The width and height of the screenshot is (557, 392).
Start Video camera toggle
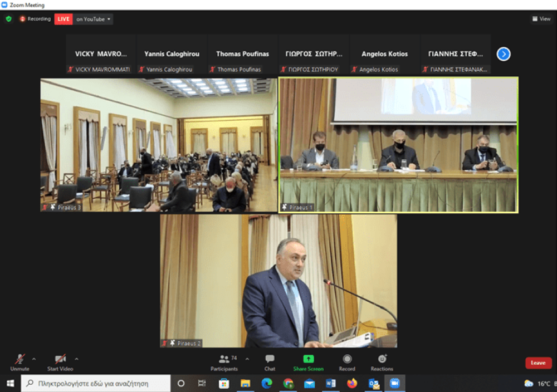(x=60, y=362)
